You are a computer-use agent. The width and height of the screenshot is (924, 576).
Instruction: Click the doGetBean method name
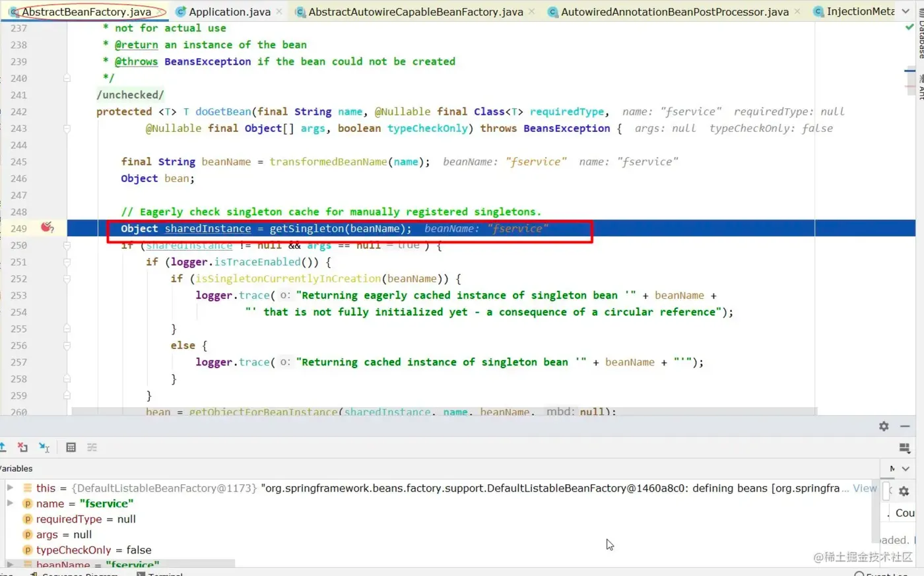[223, 112]
